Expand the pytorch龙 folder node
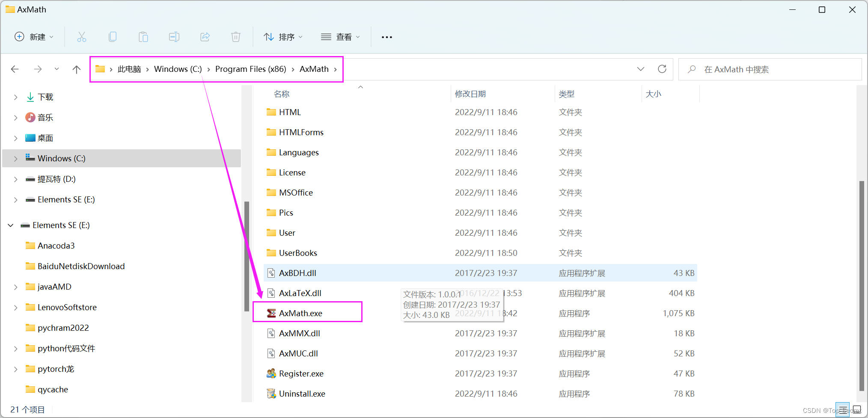Viewport: 868px width, 418px height. pos(16,369)
